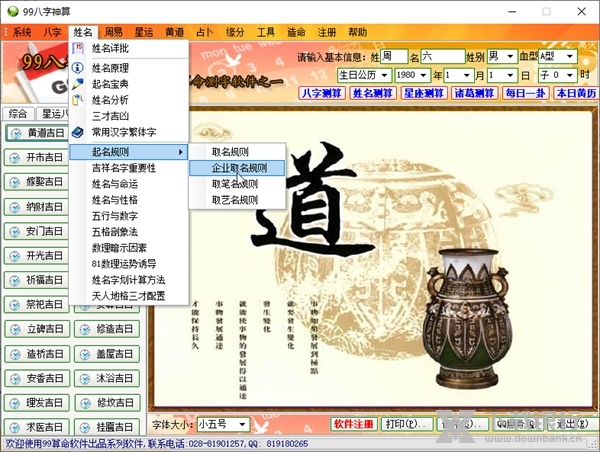Open the 性别 gender dropdown
600x452 pixels.
click(510, 57)
